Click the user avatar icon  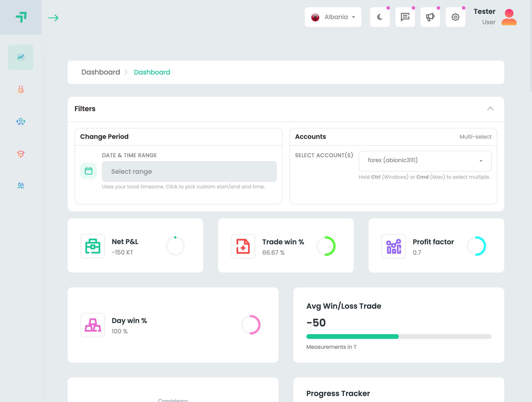509,17
